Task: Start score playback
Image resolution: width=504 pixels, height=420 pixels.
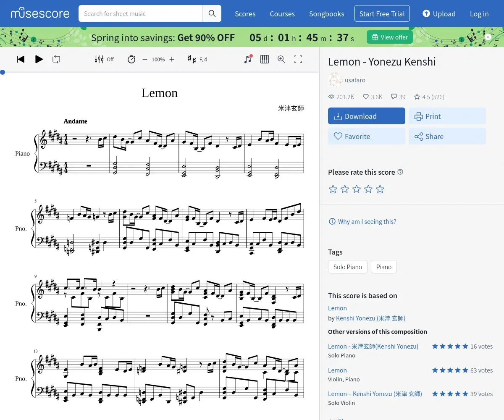Action: point(39,59)
